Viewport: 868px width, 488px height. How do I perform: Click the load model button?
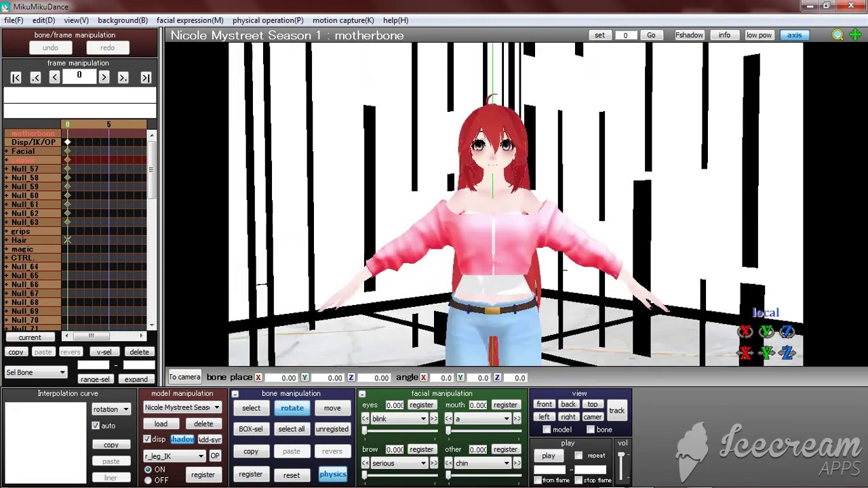point(161,424)
